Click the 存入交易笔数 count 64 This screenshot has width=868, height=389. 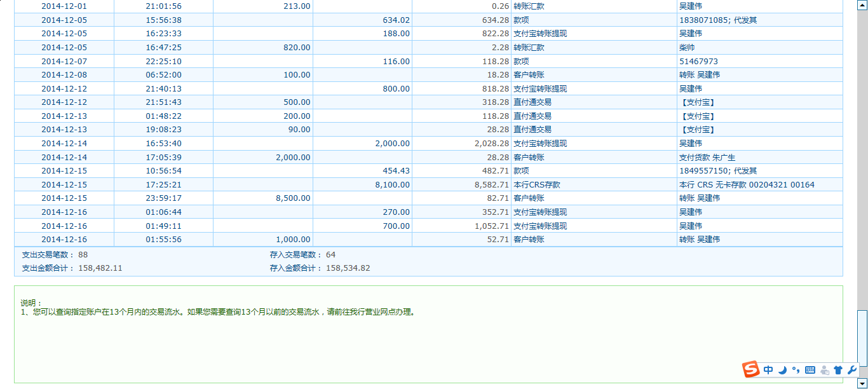click(x=330, y=255)
